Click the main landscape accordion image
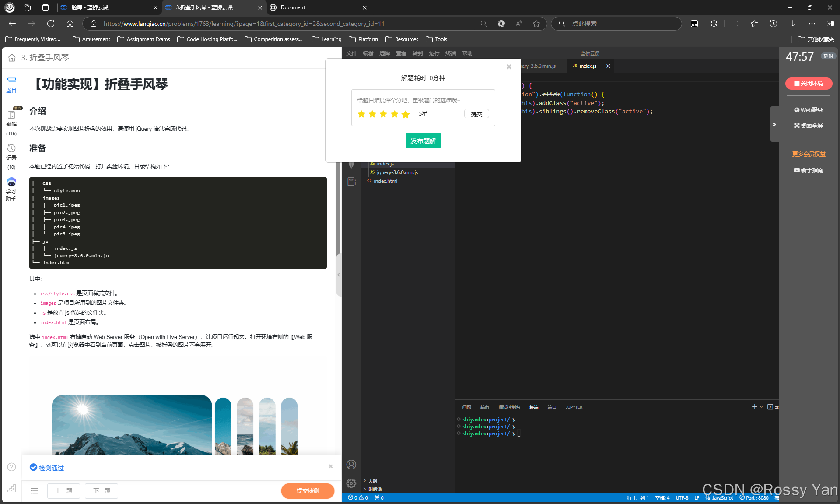This screenshot has width=840, height=504. click(x=132, y=425)
